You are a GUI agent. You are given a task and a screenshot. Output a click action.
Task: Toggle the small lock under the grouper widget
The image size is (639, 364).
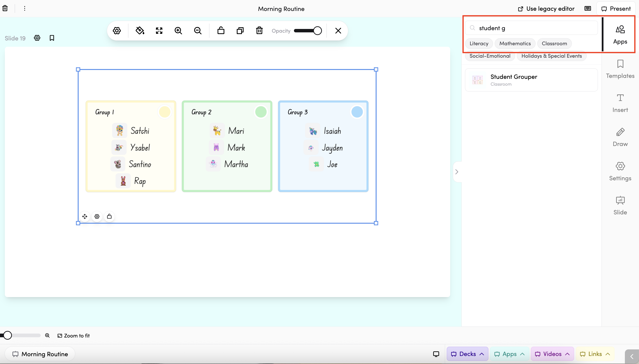click(109, 216)
